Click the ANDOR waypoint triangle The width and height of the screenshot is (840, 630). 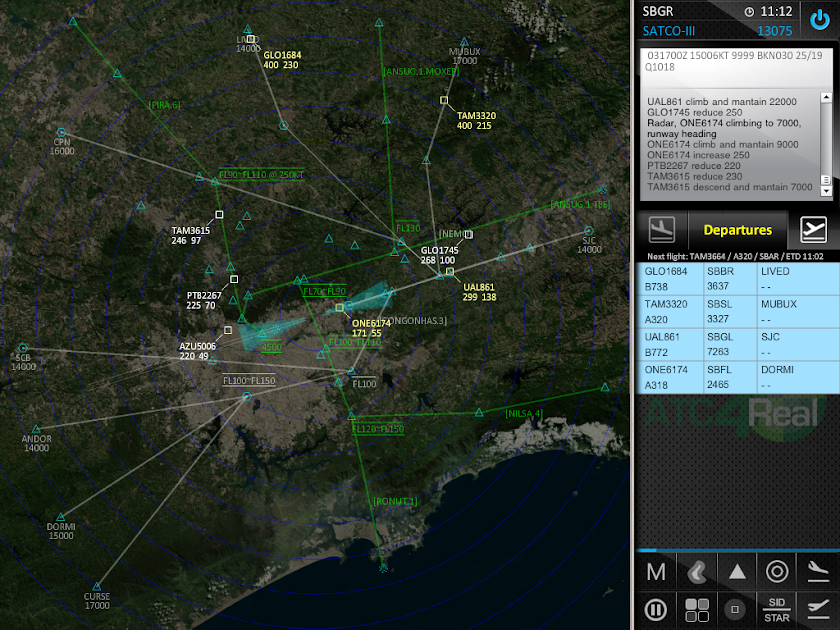(x=36, y=429)
